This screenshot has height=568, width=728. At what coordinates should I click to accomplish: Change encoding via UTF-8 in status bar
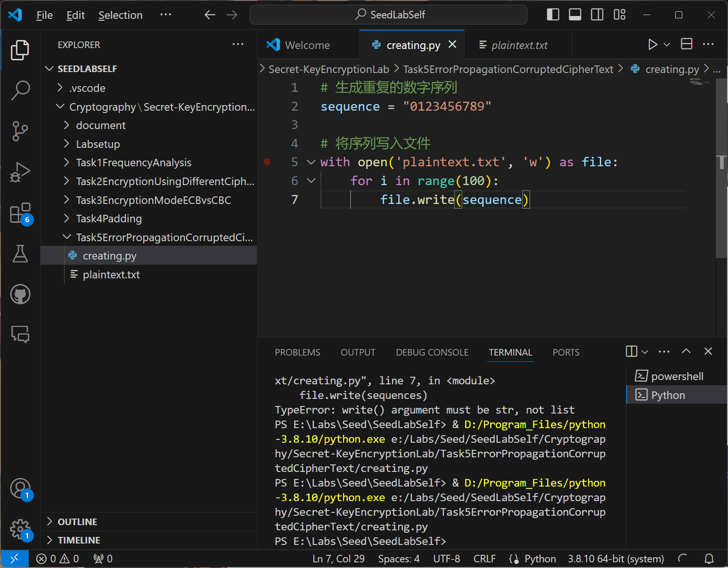446,559
